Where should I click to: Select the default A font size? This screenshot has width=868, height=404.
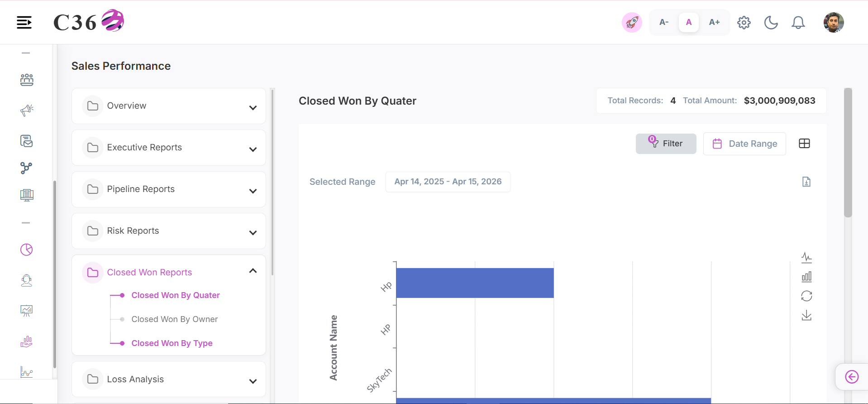689,22
